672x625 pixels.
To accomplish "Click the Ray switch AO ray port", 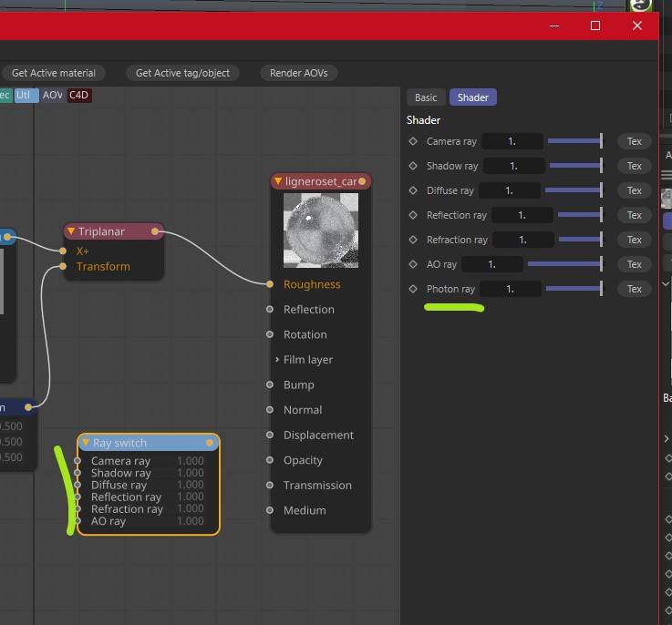I will click(78, 521).
